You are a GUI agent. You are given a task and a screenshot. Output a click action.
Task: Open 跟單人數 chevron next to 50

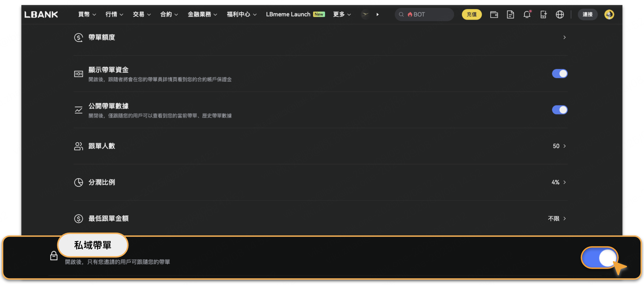tap(564, 146)
